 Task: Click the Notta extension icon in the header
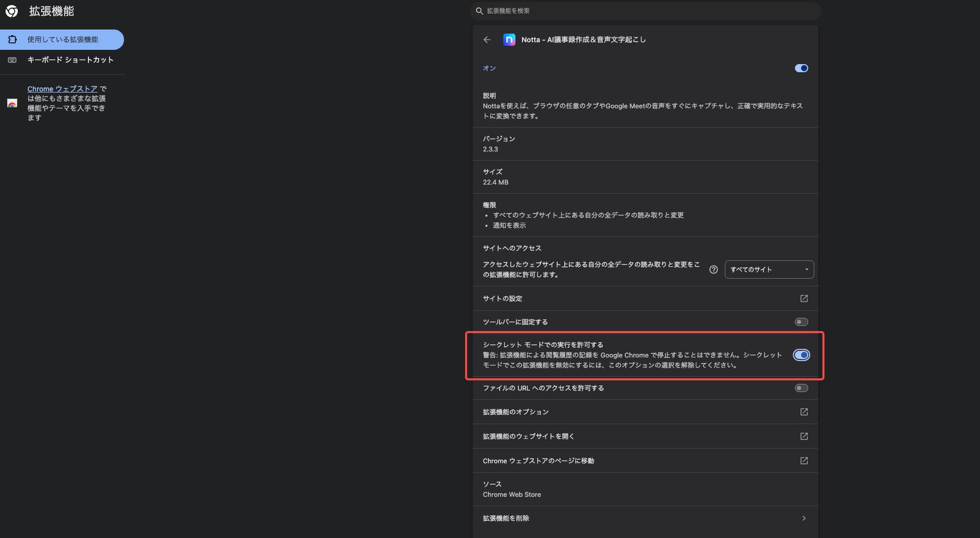pyautogui.click(x=509, y=39)
